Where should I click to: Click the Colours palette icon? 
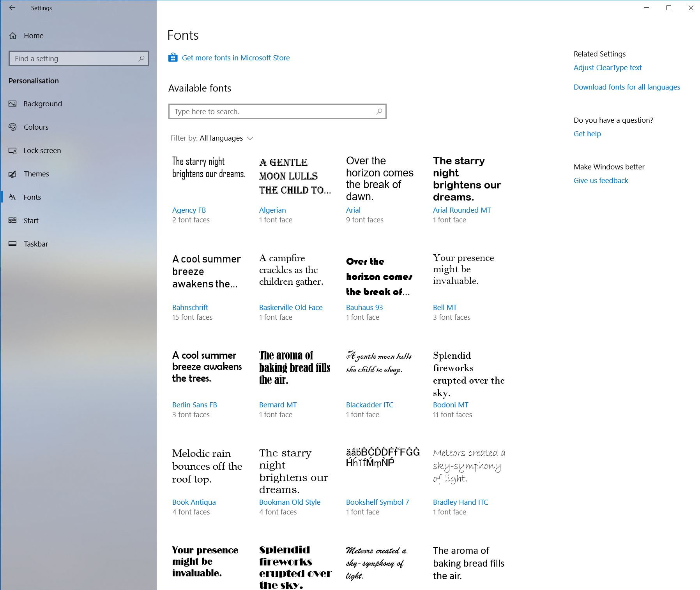coord(13,127)
